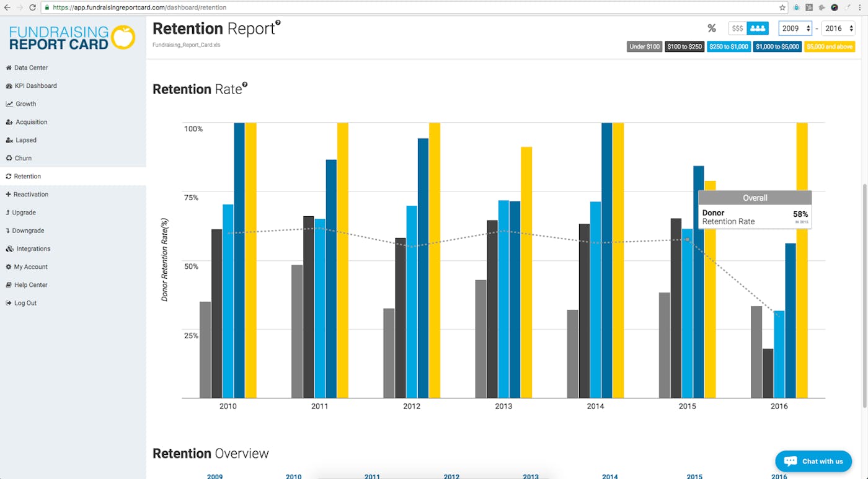Screen dimensions: 868x479
Task: Toggle the $100 to $250 segment filter
Action: [684, 46]
